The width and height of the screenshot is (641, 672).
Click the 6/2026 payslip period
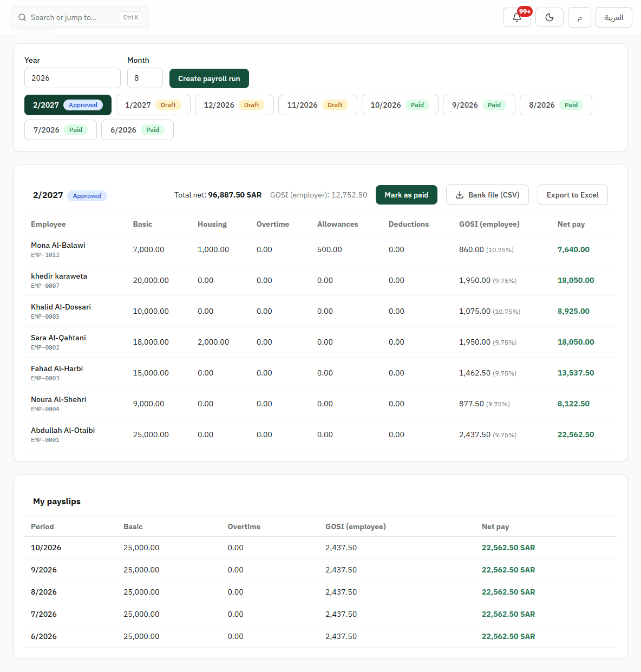[44, 636]
